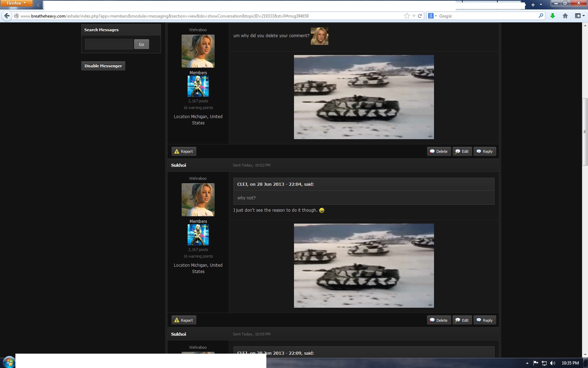The height and width of the screenshot is (368, 588).
Task: Expand the Google search engine dropdown
Action: [x=433, y=16]
